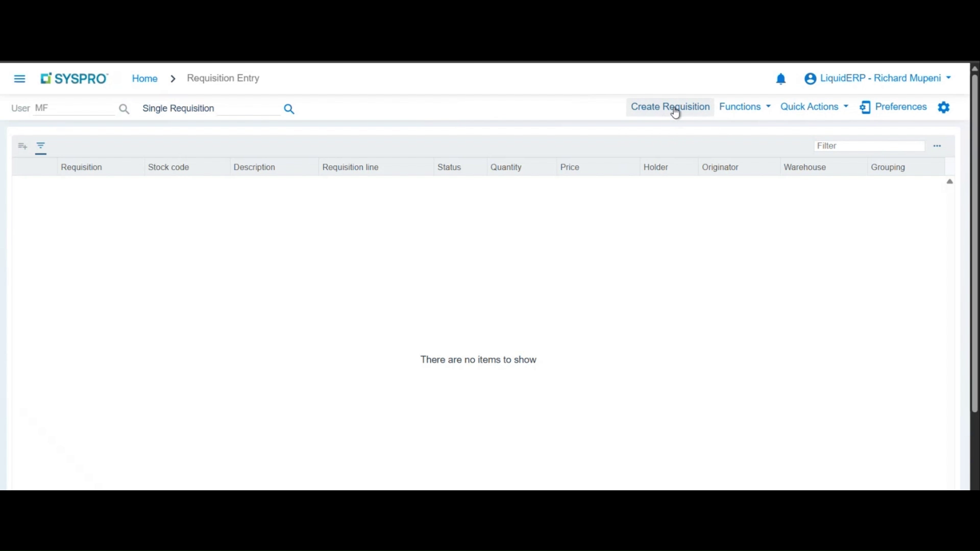Toggle the grid filter icon
This screenshot has width=980, height=551.
pyautogui.click(x=40, y=146)
